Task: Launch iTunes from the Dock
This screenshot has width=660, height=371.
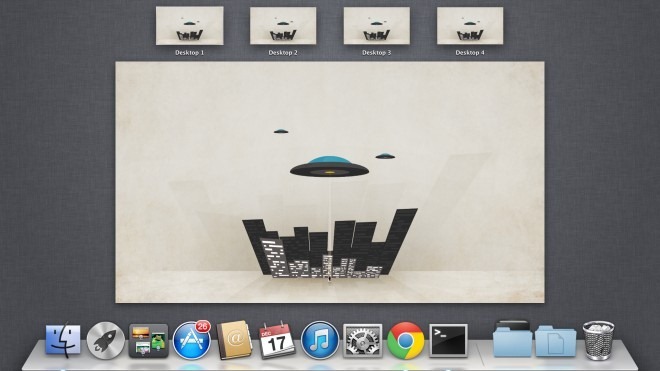Action: point(320,340)
